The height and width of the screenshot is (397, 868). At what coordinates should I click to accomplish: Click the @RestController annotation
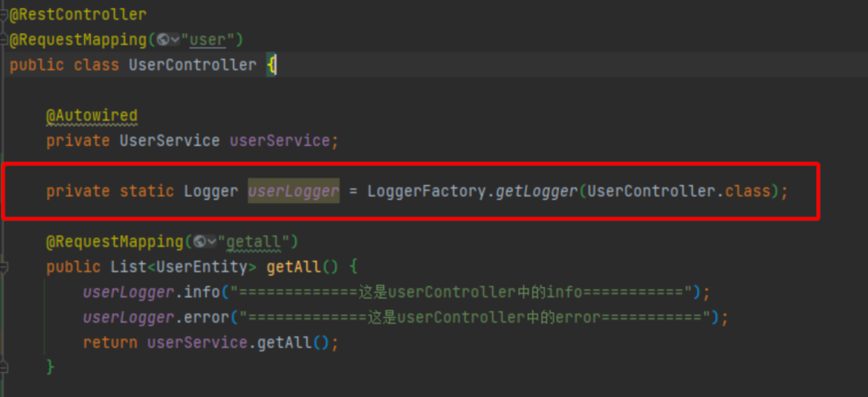78,14
